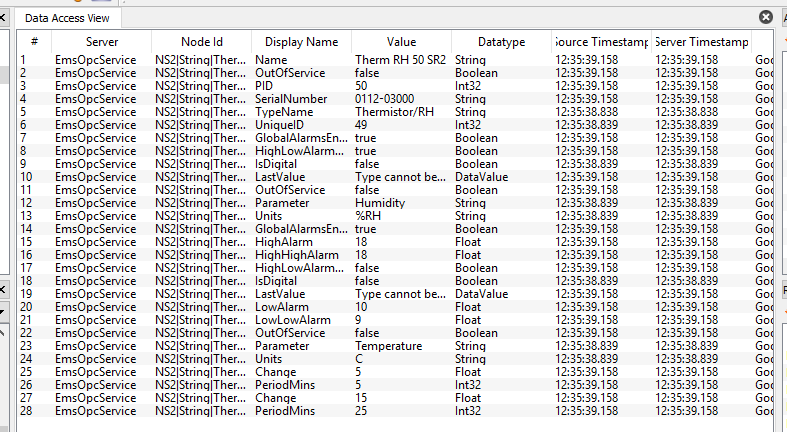
Task: Select the value cell Therm RH 50 SR2
Action: (x=400, y=60)
